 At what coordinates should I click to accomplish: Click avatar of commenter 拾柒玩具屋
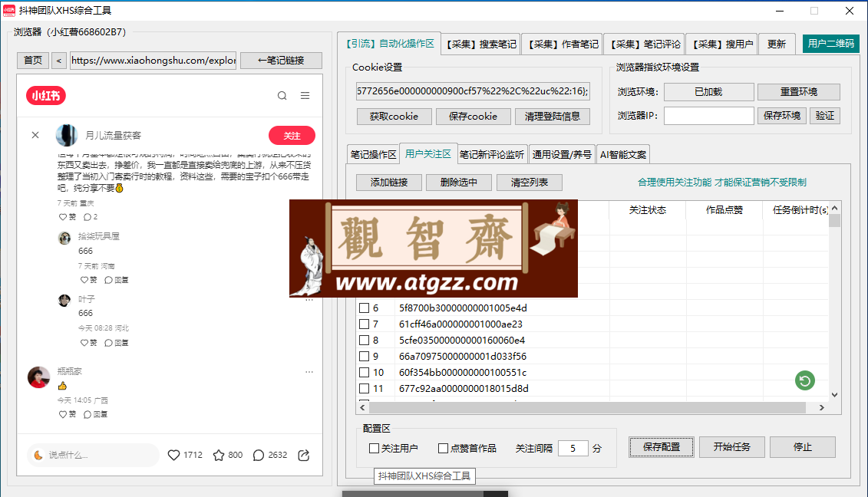click(64, 238)
